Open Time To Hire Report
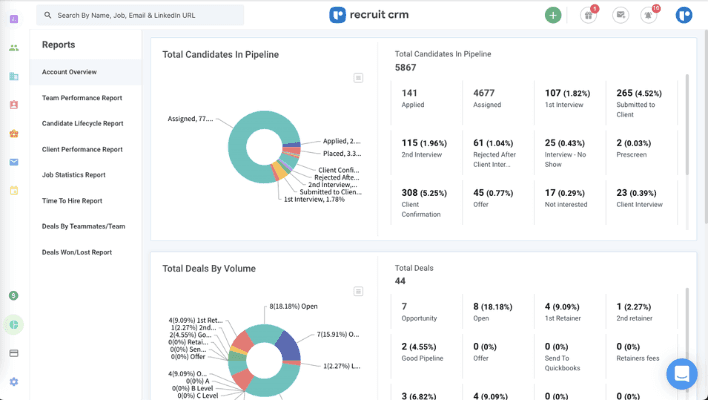Image resolution: width=708 pixels, height=400 pixels. click(73, 200)
